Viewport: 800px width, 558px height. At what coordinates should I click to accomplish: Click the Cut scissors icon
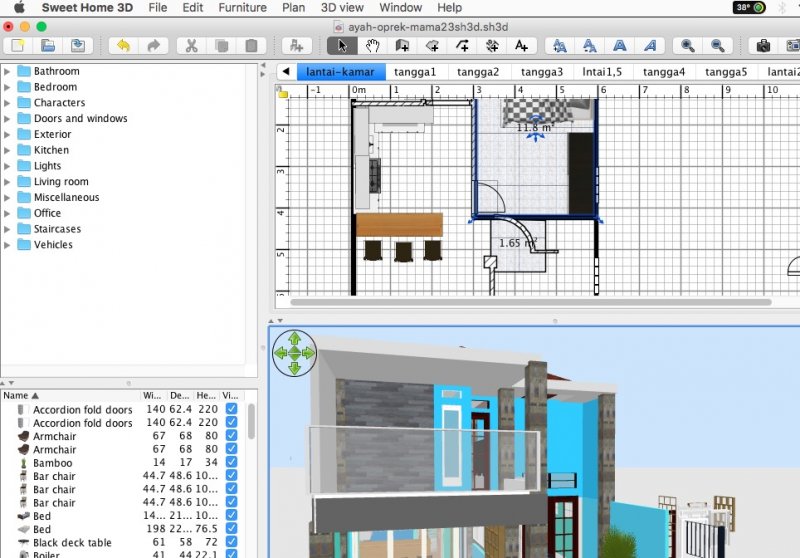tap(189, 46)
